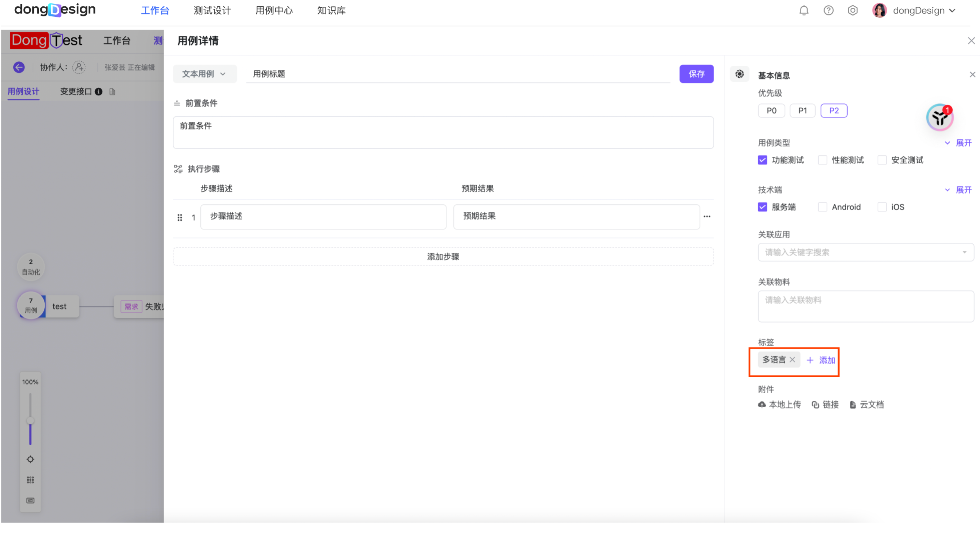
Task: Open the settings hexagon icon in header
Action: tap(852, 11)
